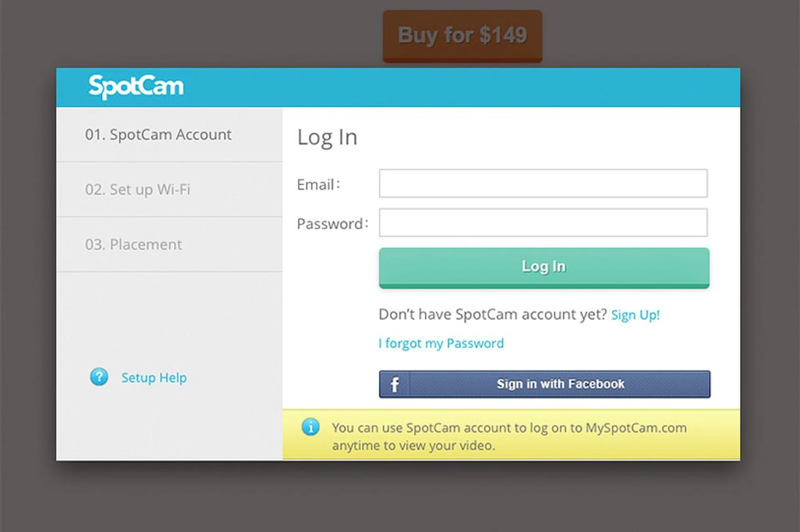Focus the Email input field
This screenshot has width=800, height=532.
[x=543, y=184]
